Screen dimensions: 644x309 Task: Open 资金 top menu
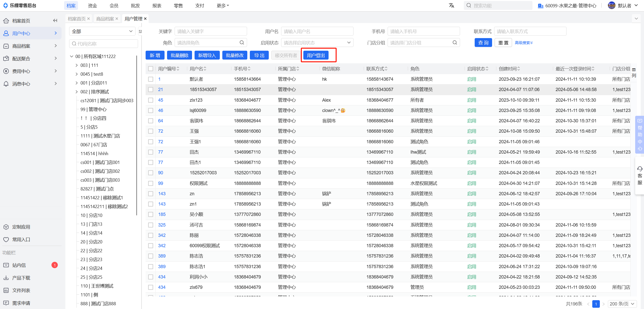(x=92, y=6)
